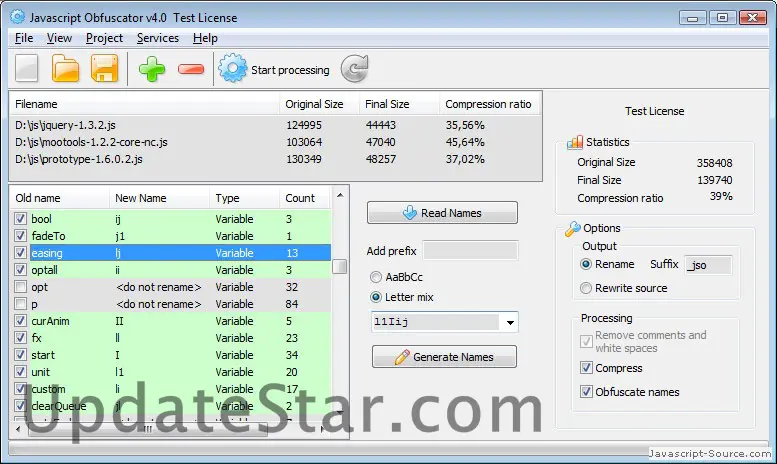Screen dimensions: 777x464
Task: Click the Suffix _jso input field
Action: pos(708,265)
